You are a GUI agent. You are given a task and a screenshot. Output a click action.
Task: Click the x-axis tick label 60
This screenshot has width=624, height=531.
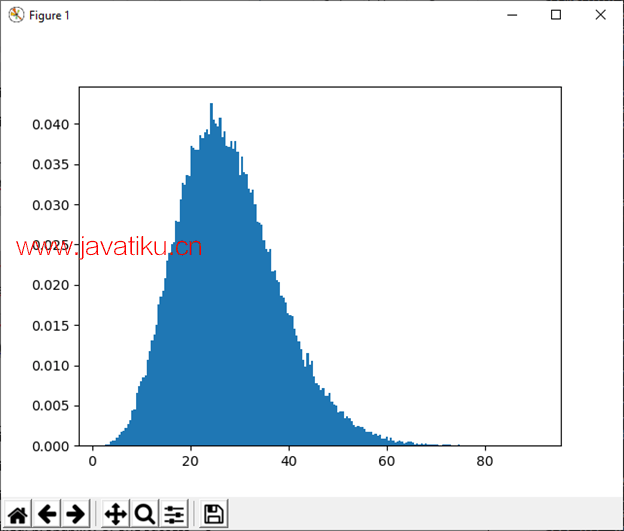(x=387, y=461)
